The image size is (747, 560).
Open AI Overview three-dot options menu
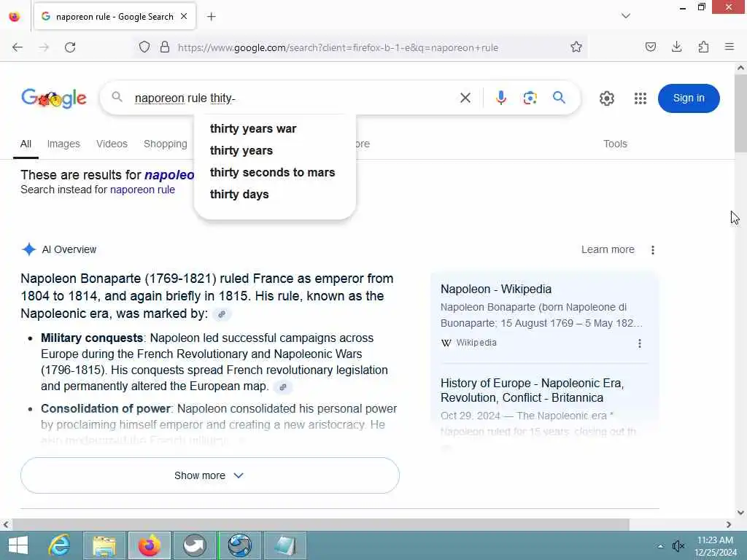pos(653,249)
